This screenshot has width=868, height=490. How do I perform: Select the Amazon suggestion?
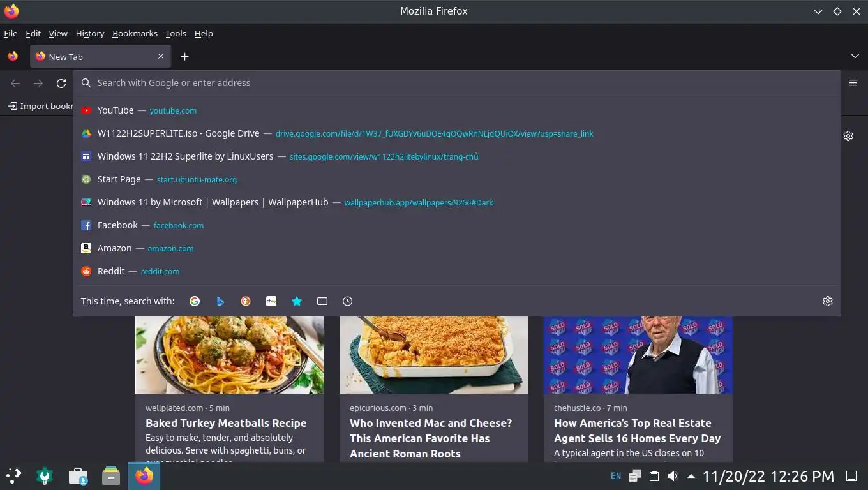click(x=457, y=248)
